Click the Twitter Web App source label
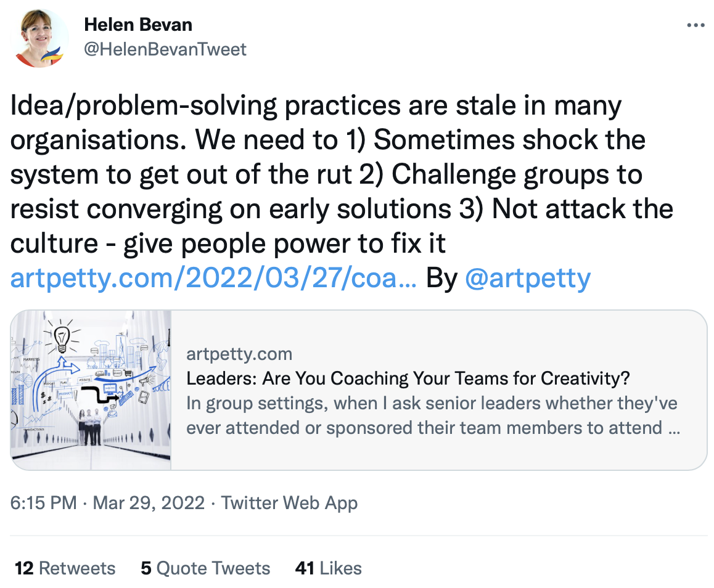714x588 pixels. tap(289, 503)
